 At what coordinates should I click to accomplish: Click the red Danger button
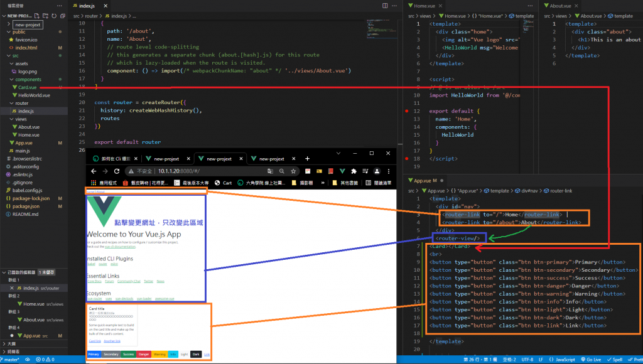tap(144, 354)
